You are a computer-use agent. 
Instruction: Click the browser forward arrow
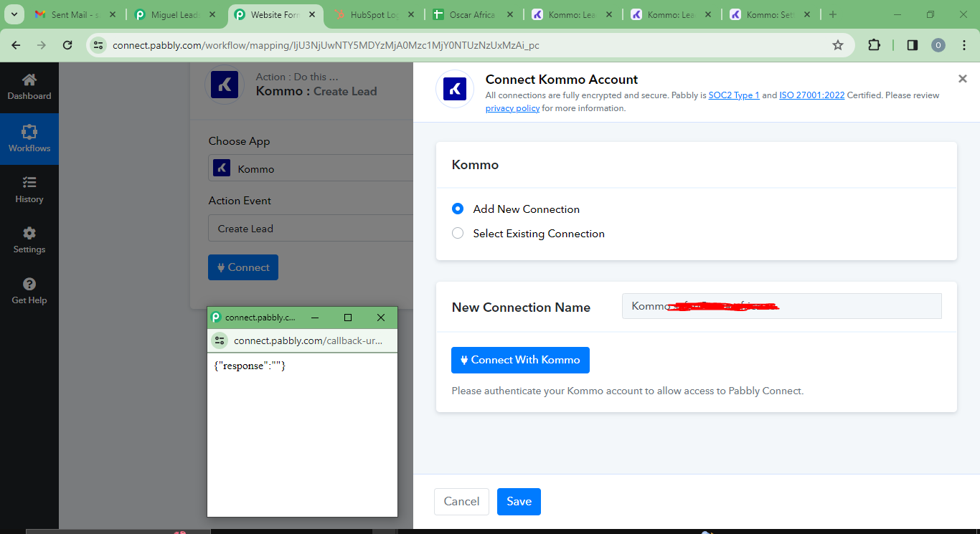pos(42,45)
